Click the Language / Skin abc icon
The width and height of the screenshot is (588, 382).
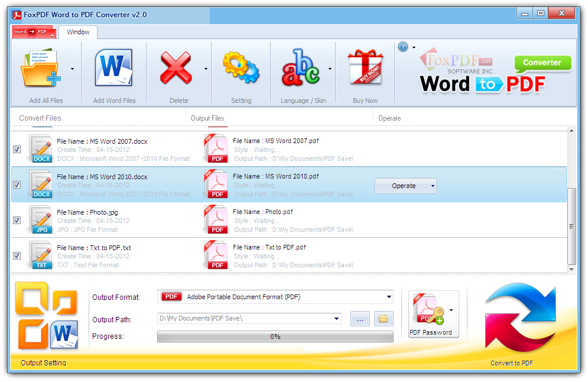coord(300,69)
